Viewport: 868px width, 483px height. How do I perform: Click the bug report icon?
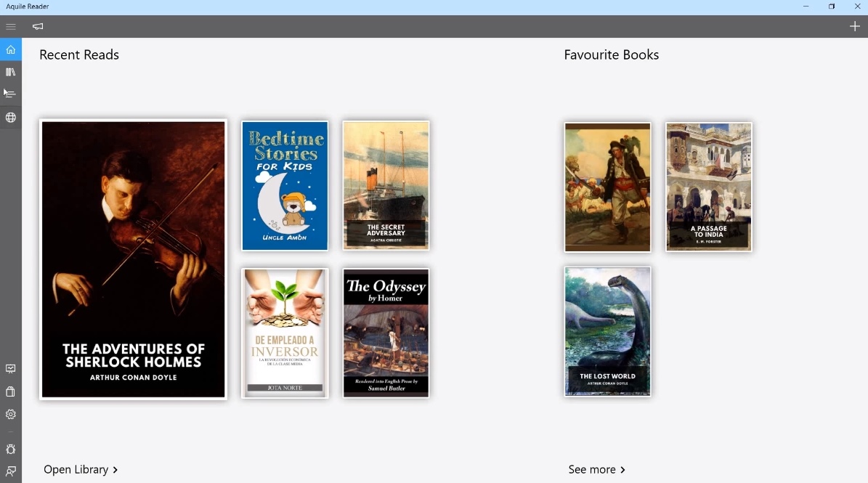[x=10, y=450]
